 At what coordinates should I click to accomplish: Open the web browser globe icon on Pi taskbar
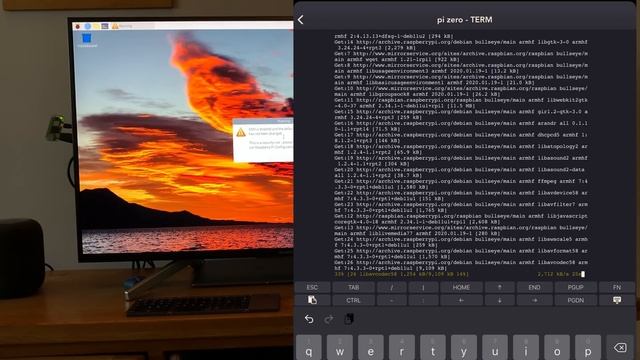tap(87, 26)
